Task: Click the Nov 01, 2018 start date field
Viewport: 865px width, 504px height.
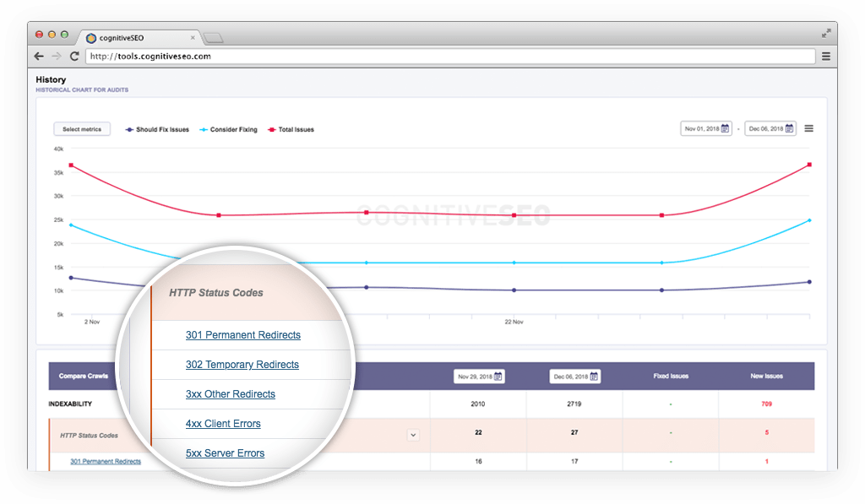Action: pos(706,128)
